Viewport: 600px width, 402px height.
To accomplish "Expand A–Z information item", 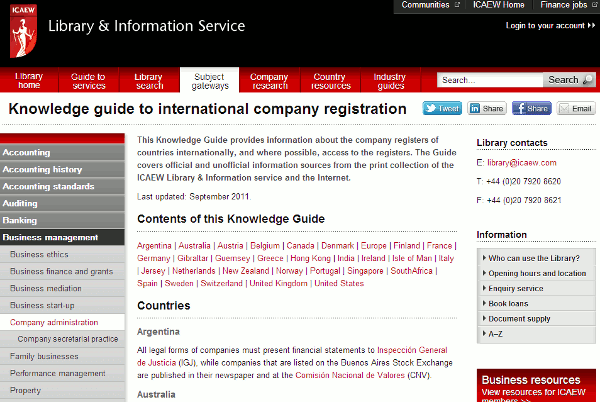I will tap(536, 334).
